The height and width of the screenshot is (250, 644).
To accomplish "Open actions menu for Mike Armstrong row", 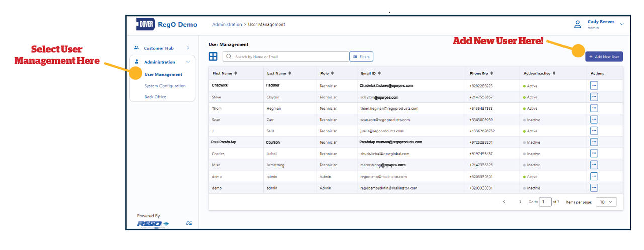I will coord(594,165).
